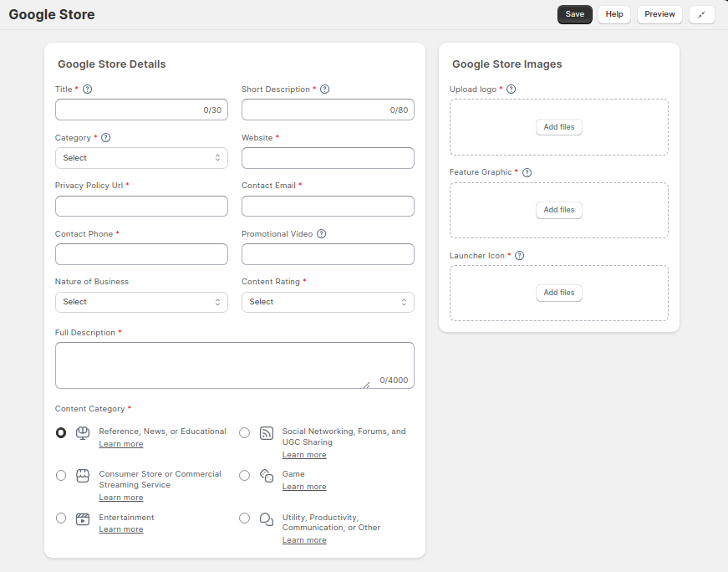Open Learn more link under Entertainment
The image size is (728, 572).
point(121,529)
